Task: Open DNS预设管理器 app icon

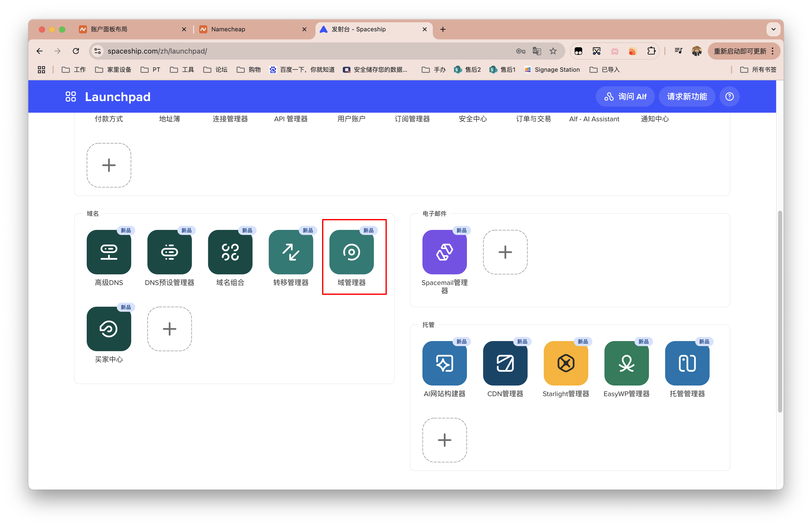Action: 170,252
